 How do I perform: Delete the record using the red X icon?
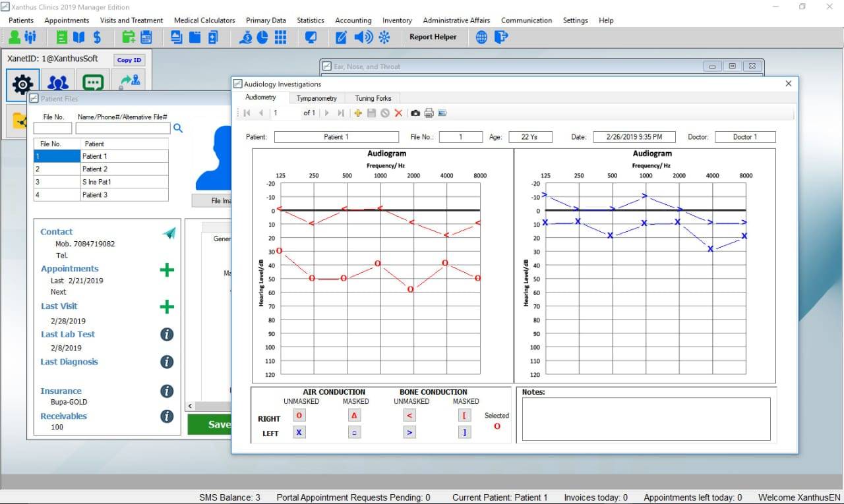tap(398, 113)
